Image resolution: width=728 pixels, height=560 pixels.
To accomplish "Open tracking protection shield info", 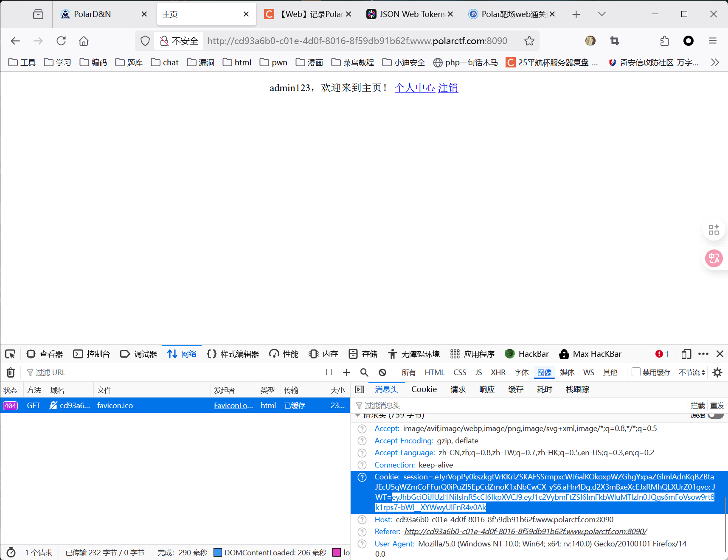I will (145, 41).
